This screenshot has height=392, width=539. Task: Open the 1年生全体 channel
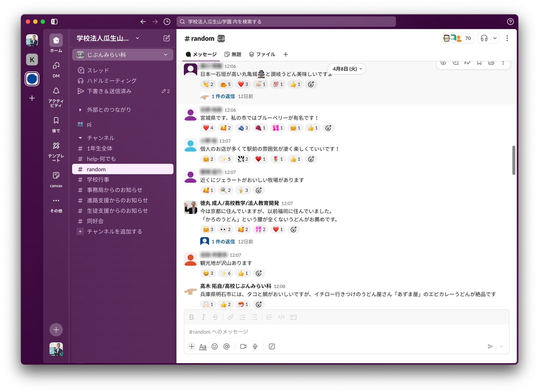click(x=123, y=148)
